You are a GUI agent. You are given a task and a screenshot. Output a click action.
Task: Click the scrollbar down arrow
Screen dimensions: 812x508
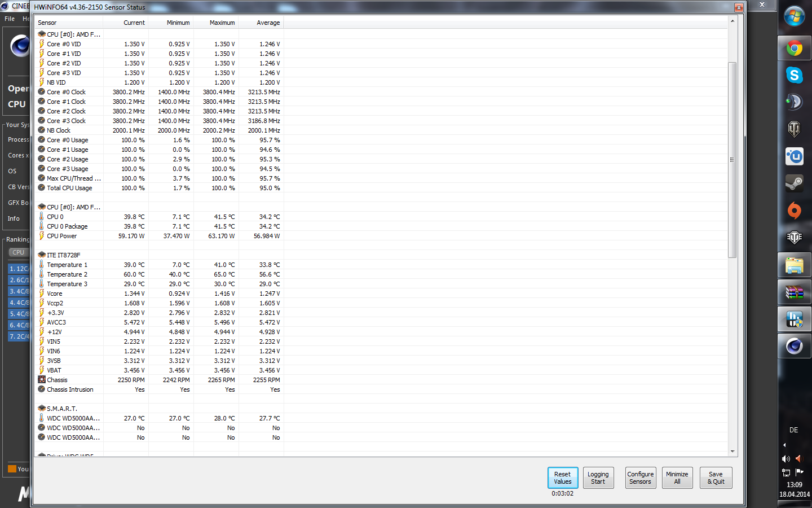click(732, 452)
